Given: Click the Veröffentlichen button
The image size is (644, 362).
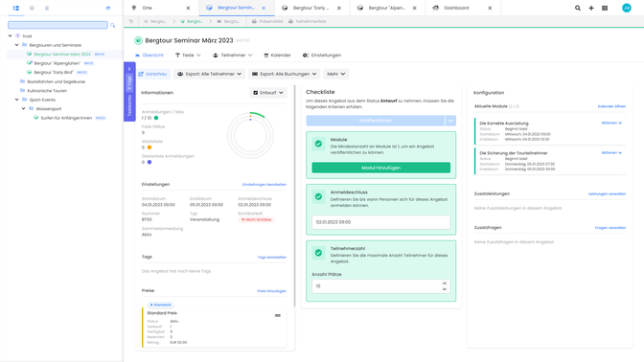Looking at the screenshot, I should point(375,121).
